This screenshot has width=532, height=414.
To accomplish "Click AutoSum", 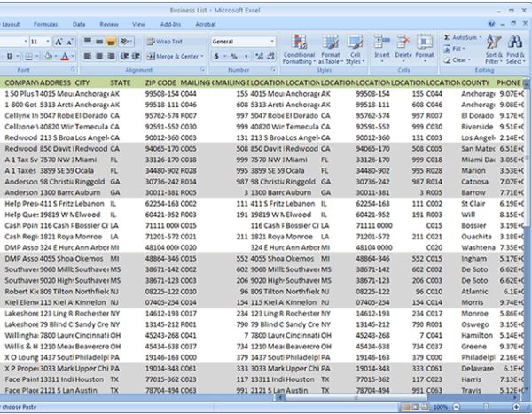I will pos(463,37).
